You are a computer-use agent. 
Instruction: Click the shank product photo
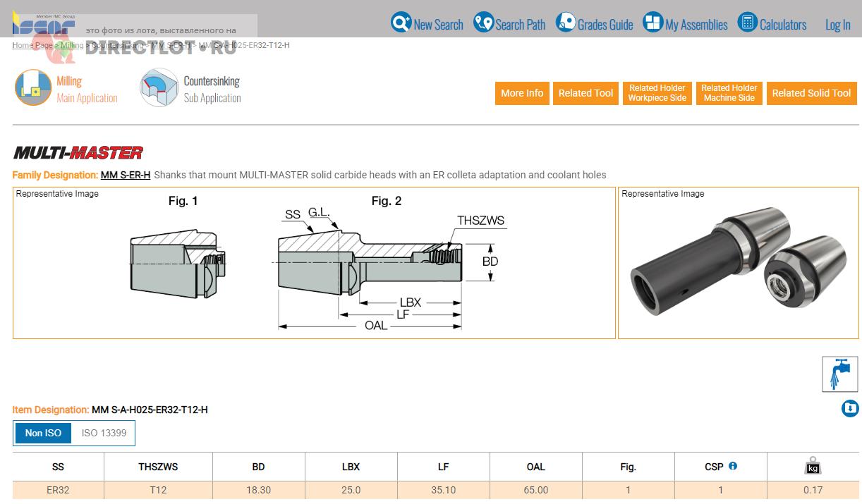point(739,263)
